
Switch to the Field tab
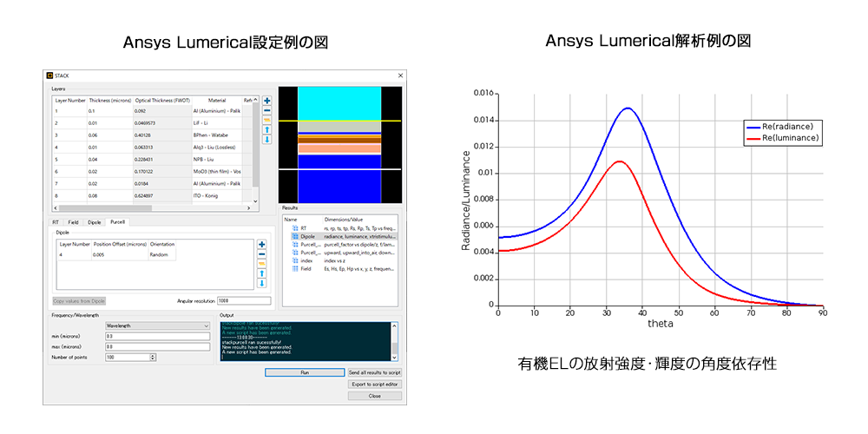tap(73, 222)
